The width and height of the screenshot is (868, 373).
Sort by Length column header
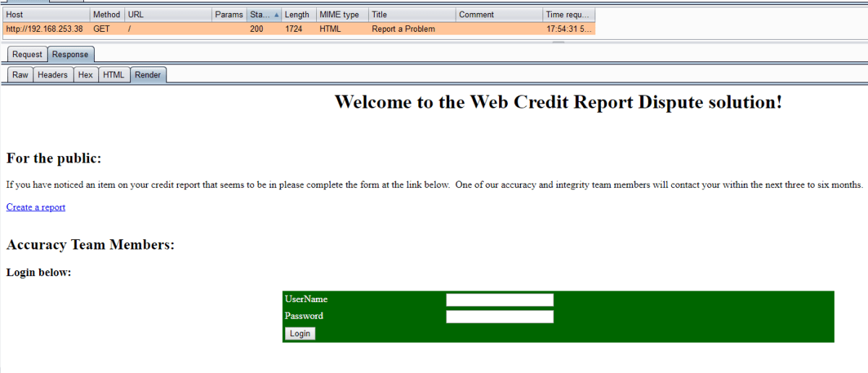[297, 14]
